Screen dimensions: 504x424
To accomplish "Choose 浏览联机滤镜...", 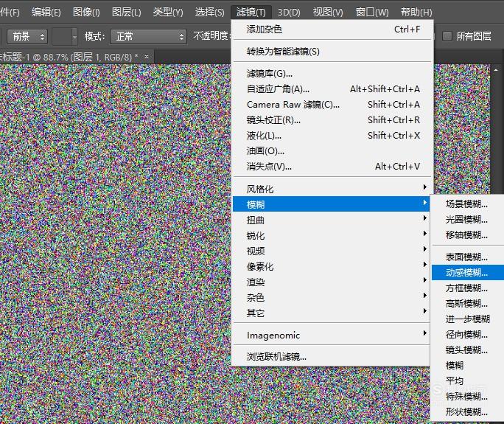I will coord(331,356).
